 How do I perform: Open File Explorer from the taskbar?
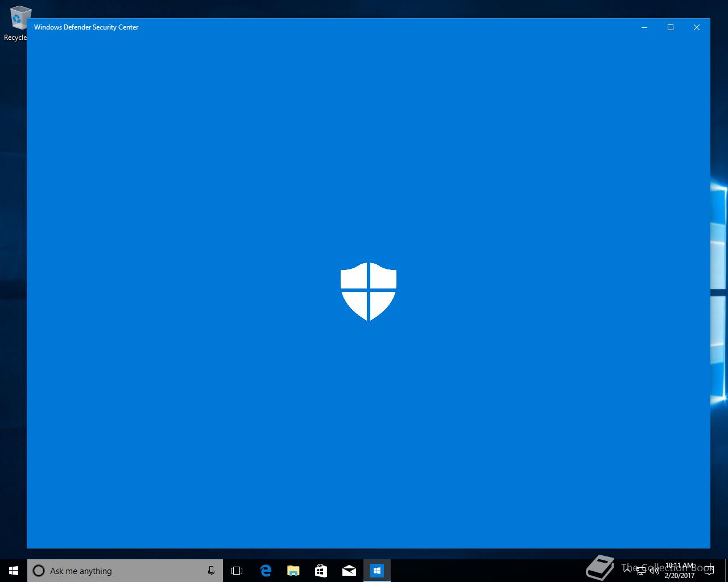pos(293,571)
